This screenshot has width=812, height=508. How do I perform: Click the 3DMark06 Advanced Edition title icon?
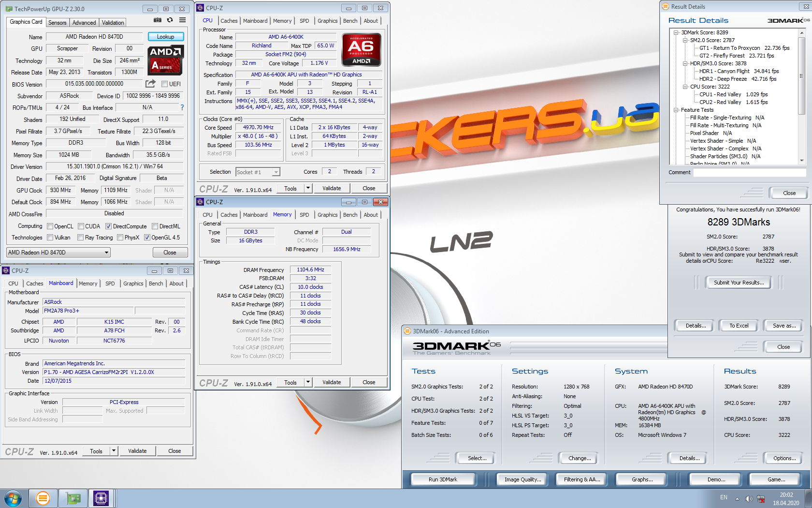click(407, 331)
